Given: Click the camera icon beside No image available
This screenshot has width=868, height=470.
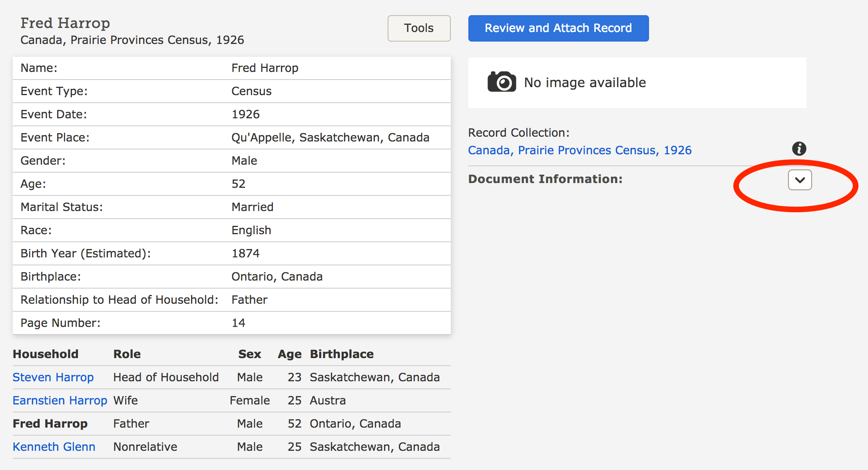Looking at the screenshot, I should point(502,82).
